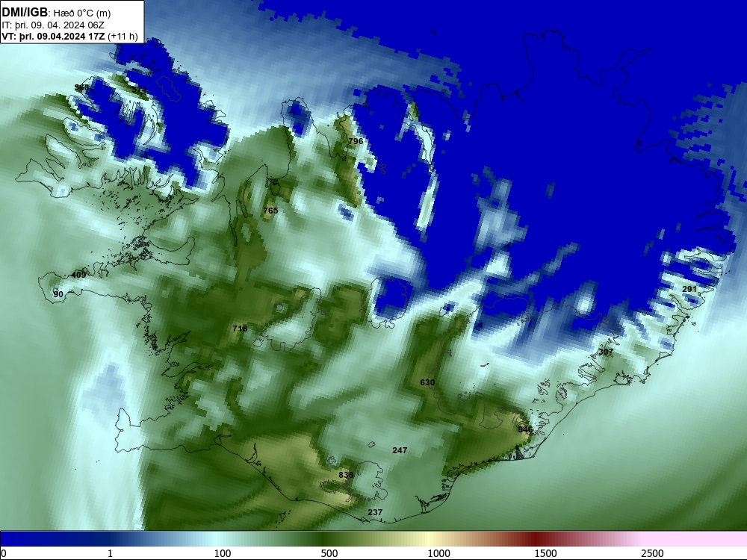Click the 291 value in the east
The image size is (747, 560).
pos(689,289)
